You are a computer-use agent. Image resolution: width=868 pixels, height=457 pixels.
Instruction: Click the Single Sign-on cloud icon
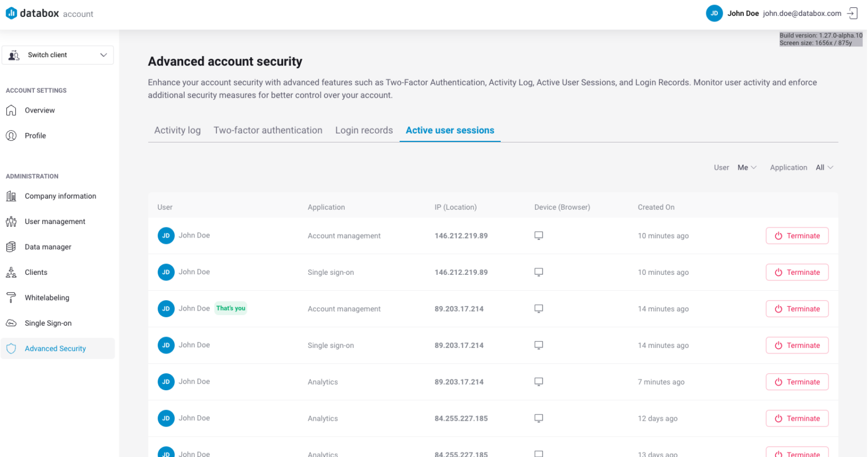coord(11,324)
